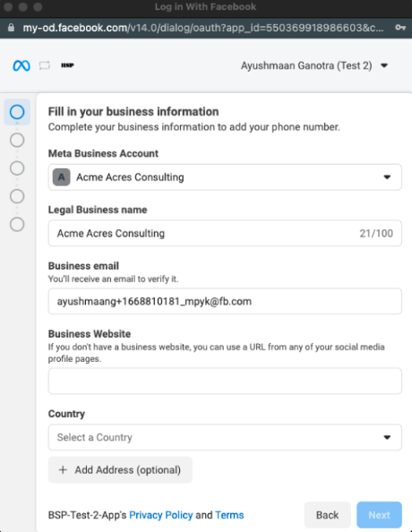The width and height of the screenshot is (412, 532).
Task: Click the BSP app logo
Action: [67, 65]
